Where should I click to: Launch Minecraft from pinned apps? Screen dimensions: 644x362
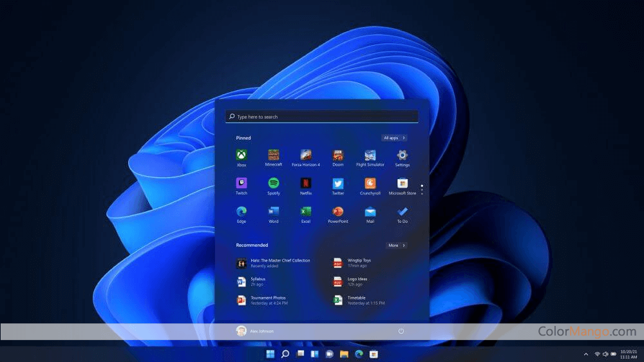pyautogui.click(x=274, y=155)
